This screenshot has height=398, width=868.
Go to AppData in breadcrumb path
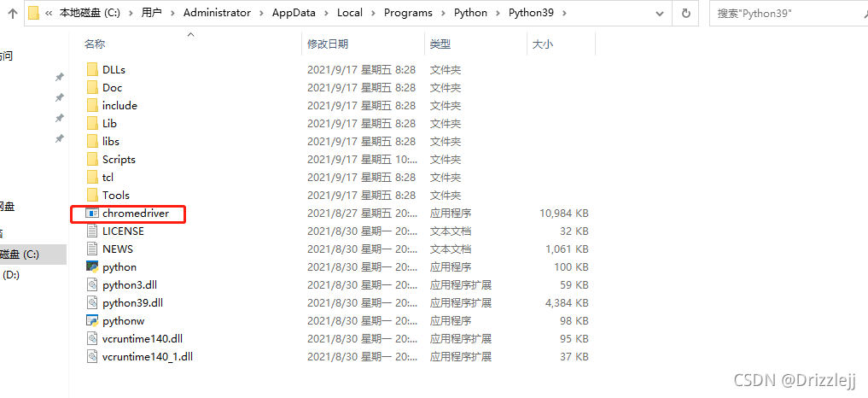294,13
